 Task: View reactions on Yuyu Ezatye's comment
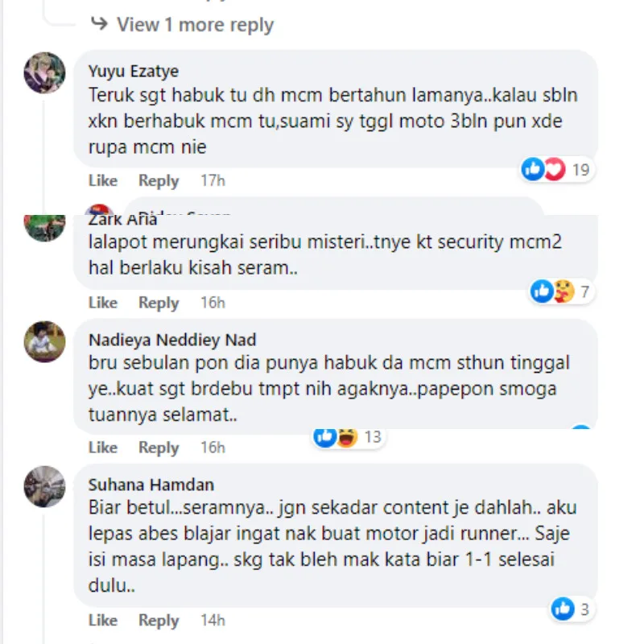tap(555, 169)
